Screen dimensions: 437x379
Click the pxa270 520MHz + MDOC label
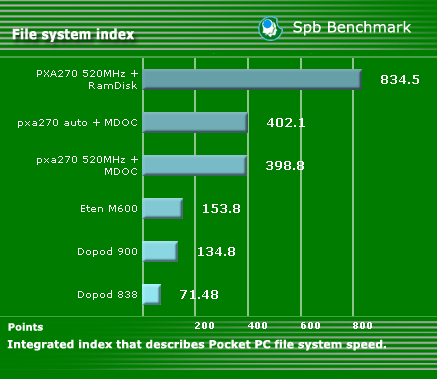[x=87, y=165]
